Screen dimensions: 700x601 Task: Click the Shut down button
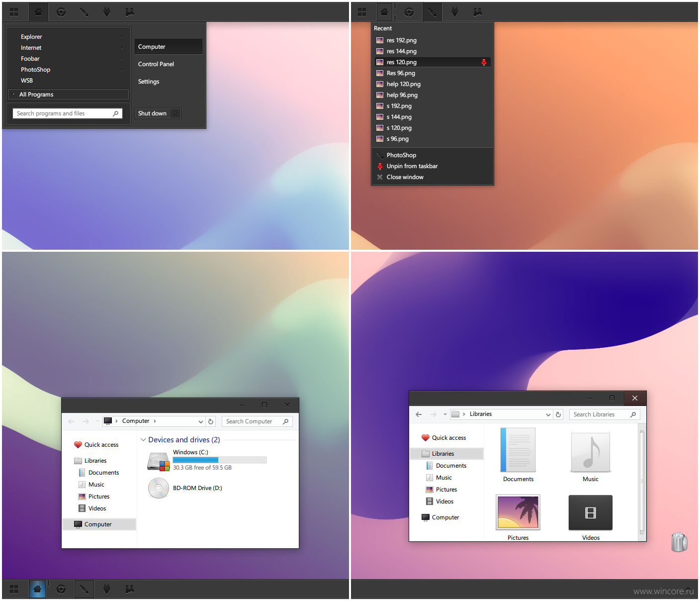[x=153, y=113]
